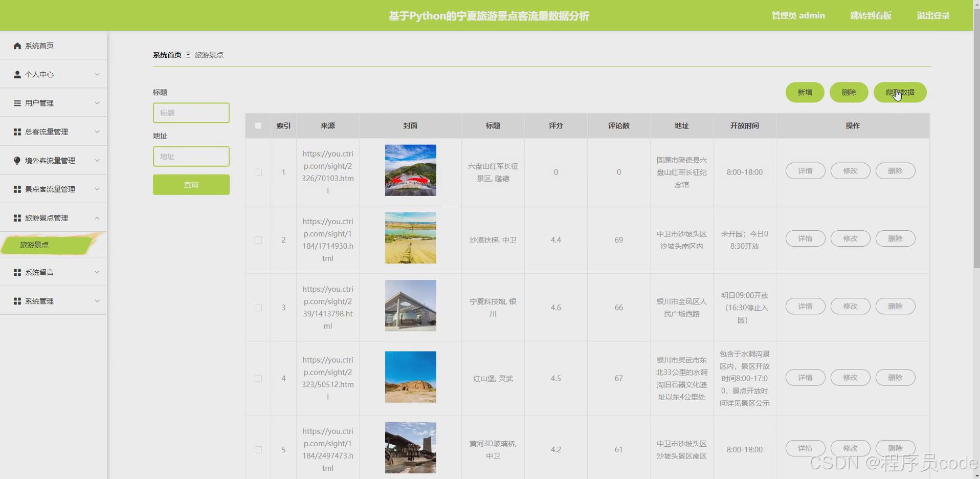Select the 系统留言 messages icon

tap(17, 272)
